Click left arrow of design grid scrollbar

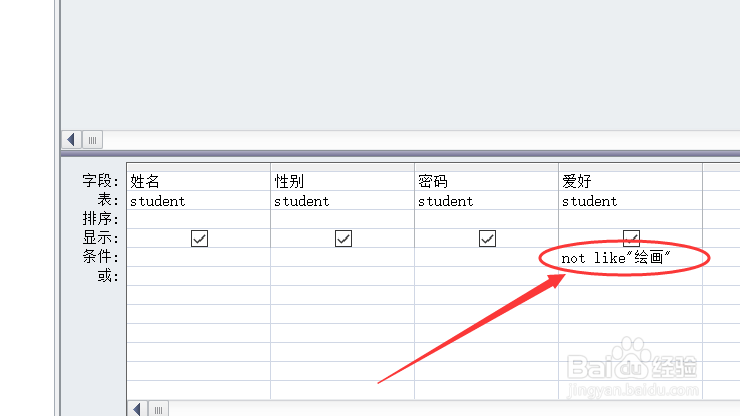tap(137, 408)
